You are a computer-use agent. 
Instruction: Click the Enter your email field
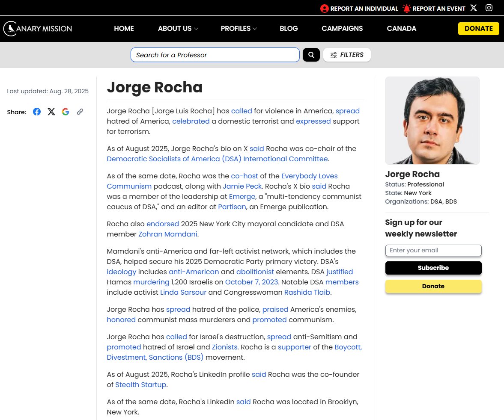coord(433,251)
